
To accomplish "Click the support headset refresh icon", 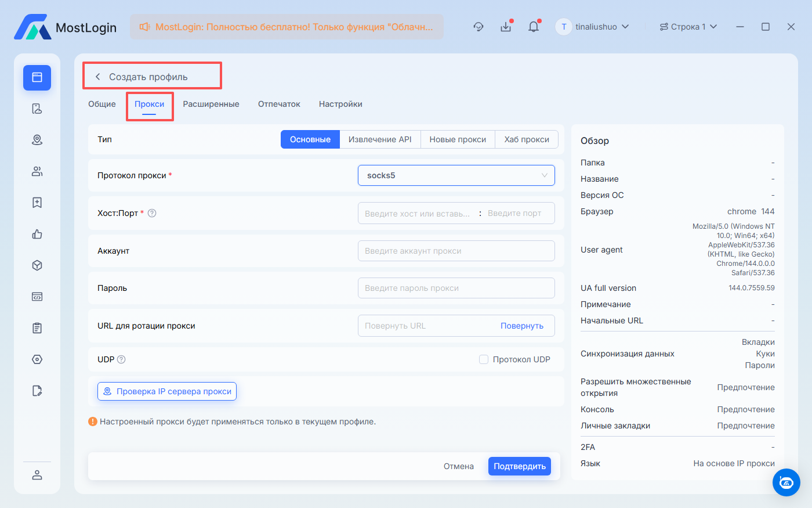I will [x=478, y=27].
